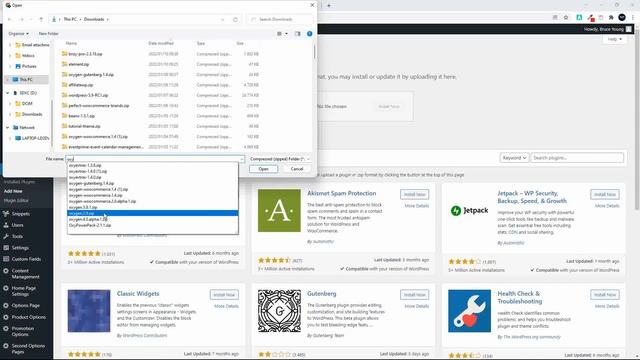The width and height of the screenshot is (640, 360).
Task: Click the Search plugins input field
Action: 577,158
